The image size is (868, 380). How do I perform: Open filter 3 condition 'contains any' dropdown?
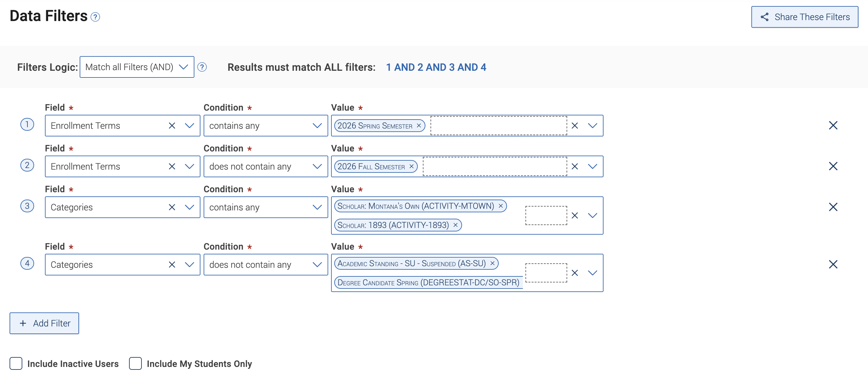tap(265, 207)
